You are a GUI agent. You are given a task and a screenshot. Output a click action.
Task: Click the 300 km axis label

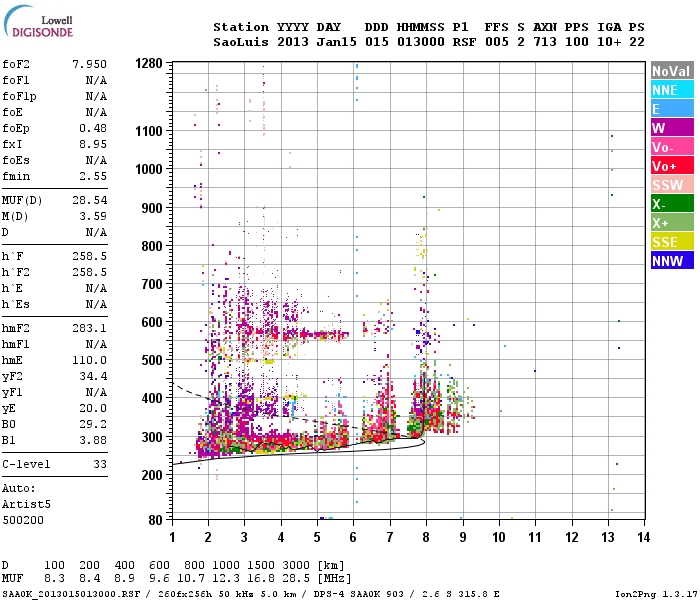152,437
